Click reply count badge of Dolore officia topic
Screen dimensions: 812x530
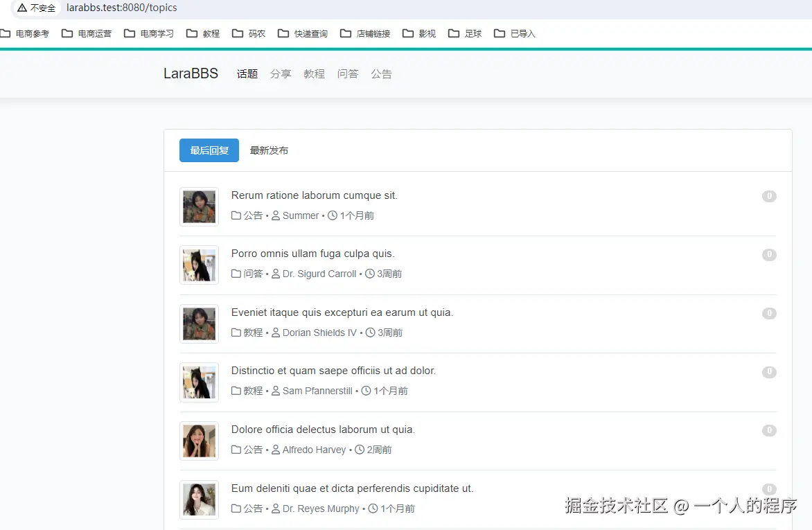tap(769, 430)
